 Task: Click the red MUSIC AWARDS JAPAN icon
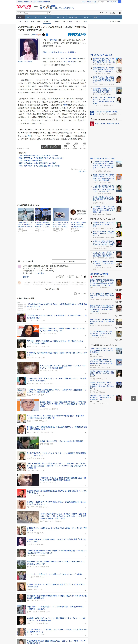coord(92,124)
